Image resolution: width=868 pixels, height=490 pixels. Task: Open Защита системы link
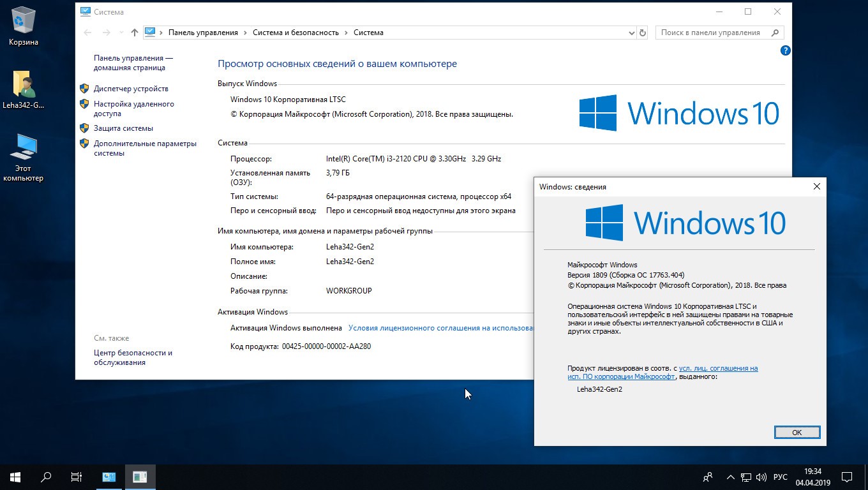(123, 128)
